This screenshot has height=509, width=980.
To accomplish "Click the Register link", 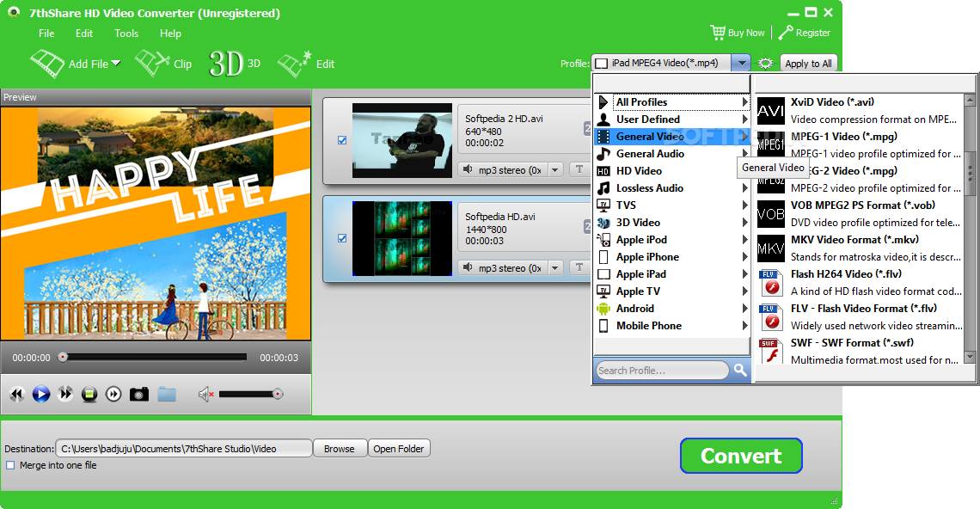I will [813, 33].
